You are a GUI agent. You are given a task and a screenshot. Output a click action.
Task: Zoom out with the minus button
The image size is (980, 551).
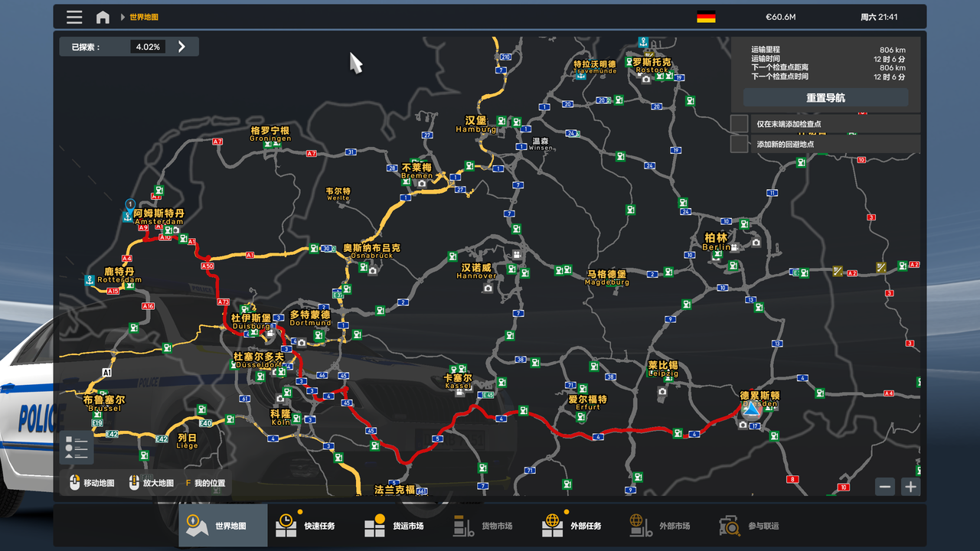coord(885,486)
